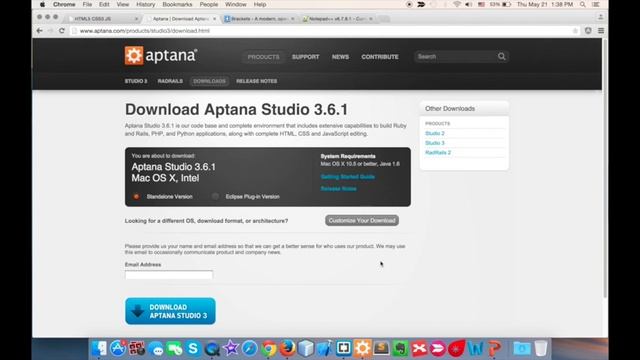Open iMovie star icon in dock

click(231, 348)
